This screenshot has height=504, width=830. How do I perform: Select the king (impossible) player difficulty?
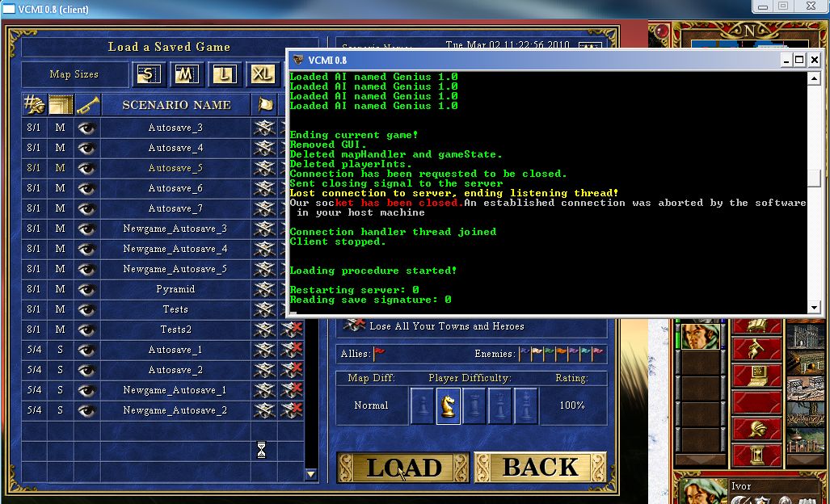click(x=526, y=405)
